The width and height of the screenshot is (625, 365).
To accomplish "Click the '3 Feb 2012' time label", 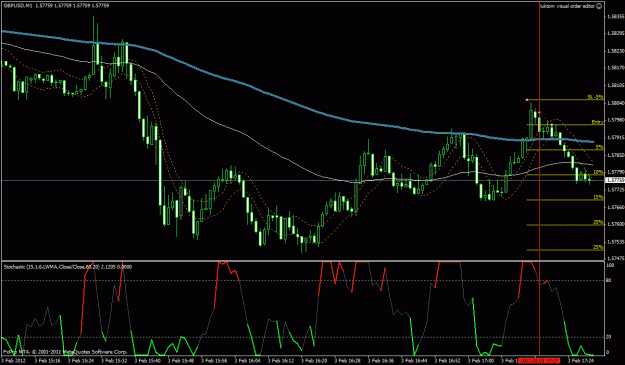I will pyautogui.click(x=13, y=360).
